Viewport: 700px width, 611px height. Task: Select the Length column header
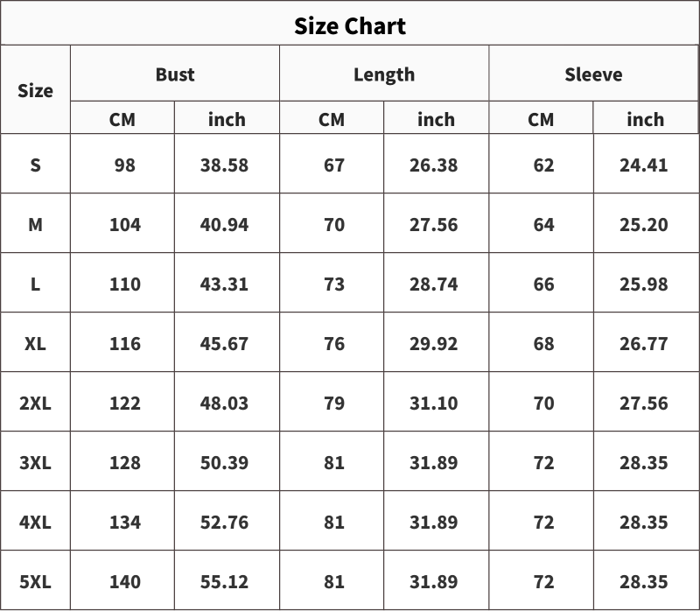click(384, 74)
